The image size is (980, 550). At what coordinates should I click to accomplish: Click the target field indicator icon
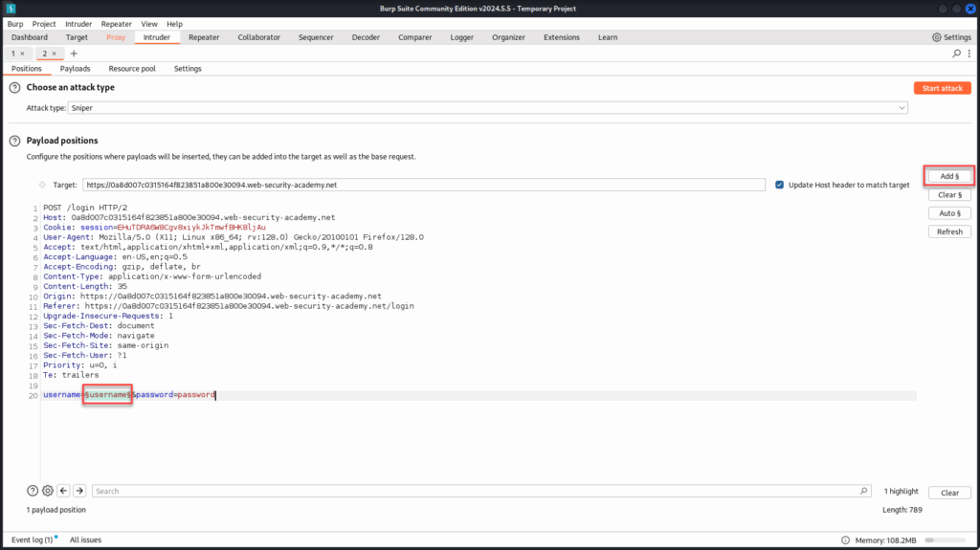coord(42,185)
